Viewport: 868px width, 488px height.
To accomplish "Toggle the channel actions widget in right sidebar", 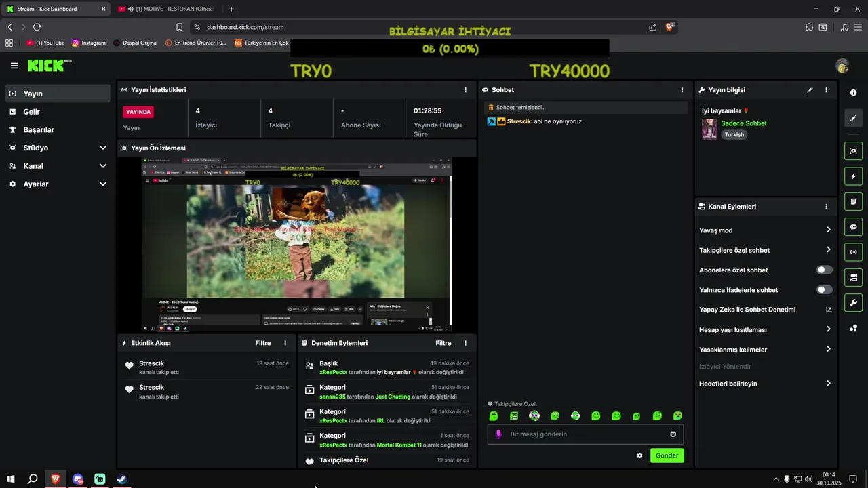I will coord(853,277).
